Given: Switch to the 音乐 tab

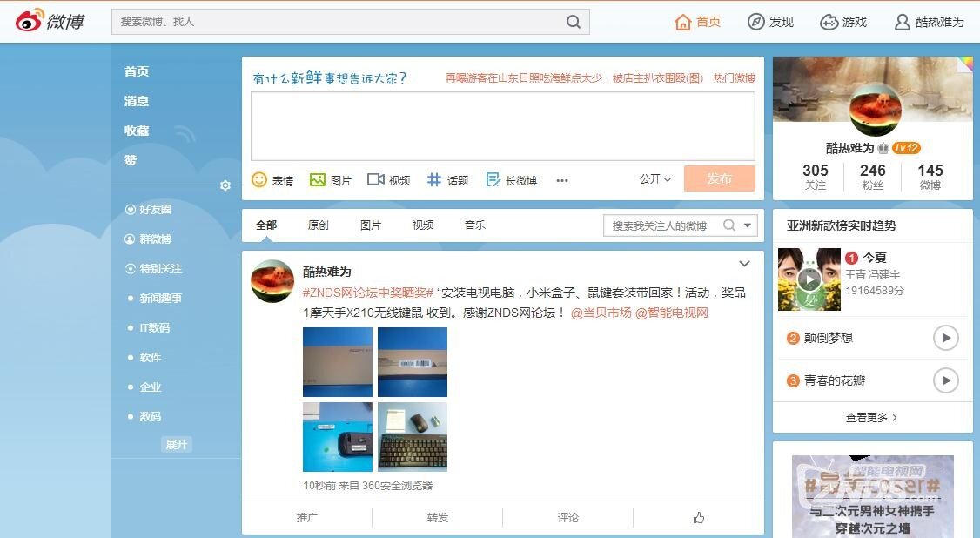Looking at the screenshot, I should click(x=475, y=225).
